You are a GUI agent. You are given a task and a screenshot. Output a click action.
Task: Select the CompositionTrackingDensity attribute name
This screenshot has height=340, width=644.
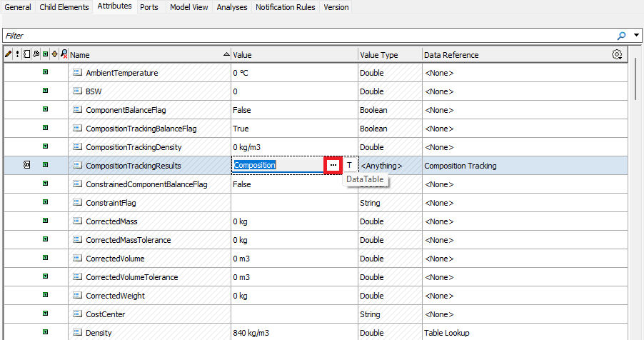tap(134, 147)
